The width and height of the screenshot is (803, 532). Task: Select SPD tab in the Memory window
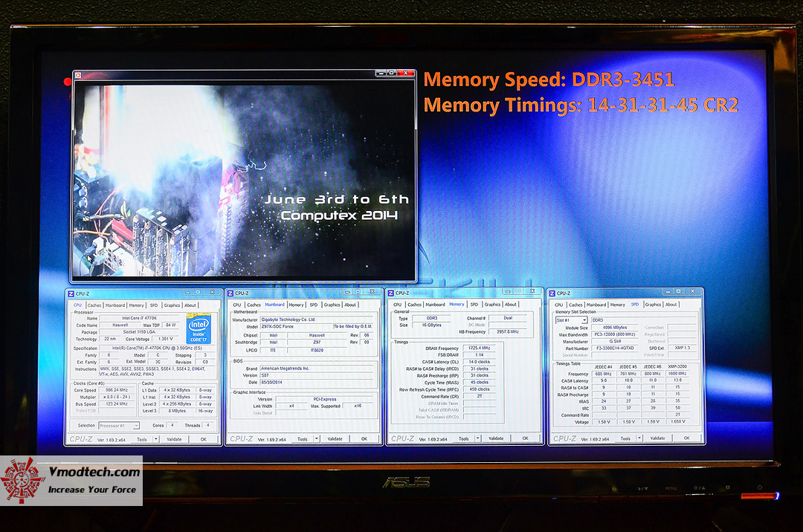474,305
